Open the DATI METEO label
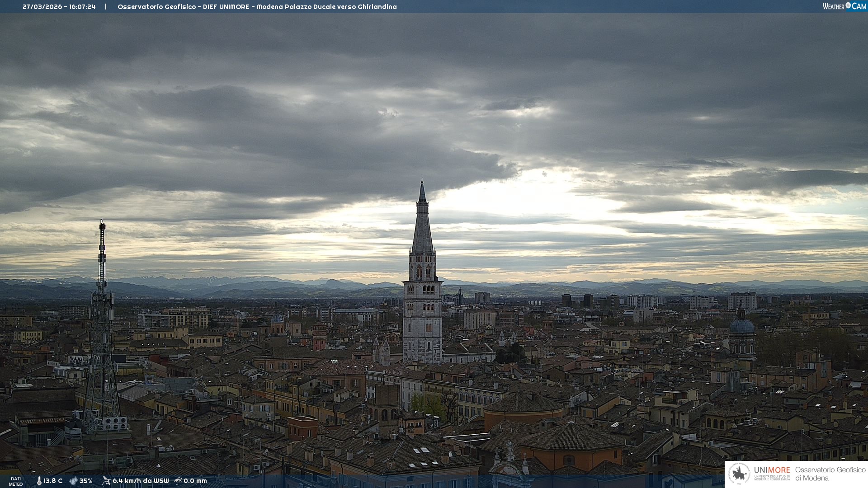This screenshot has width=868, height=488. 16,481
